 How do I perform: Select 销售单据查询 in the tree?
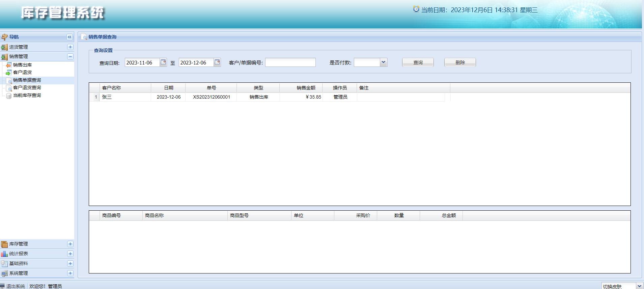(27, 80)
